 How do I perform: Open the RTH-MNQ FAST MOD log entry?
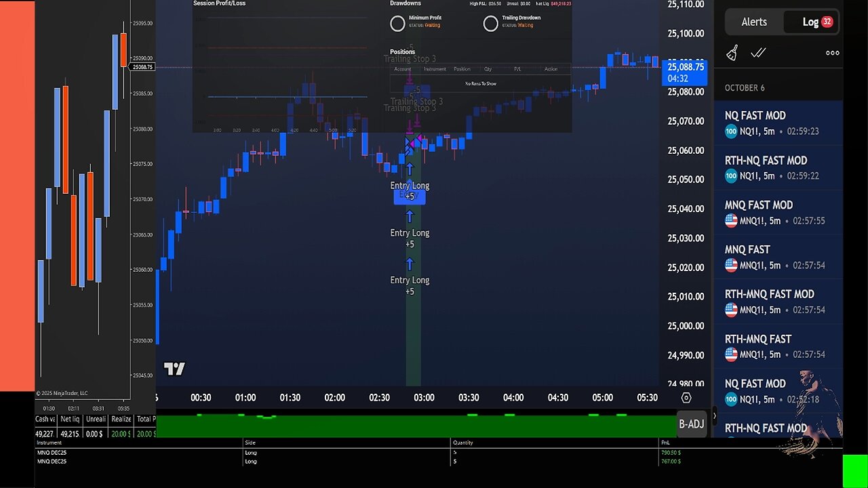coord(778,302)
